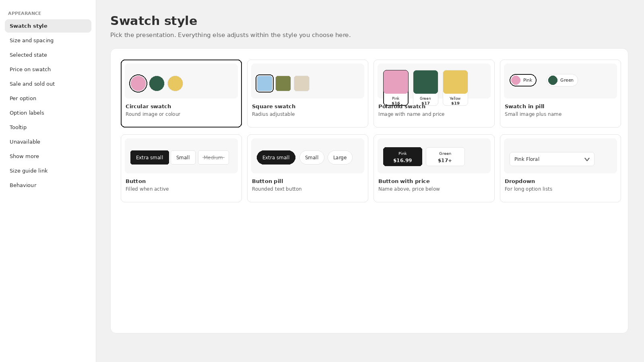Click the Pink polaroid swatch image
Viewport: 644px width, 362px height.
[396, 82]
